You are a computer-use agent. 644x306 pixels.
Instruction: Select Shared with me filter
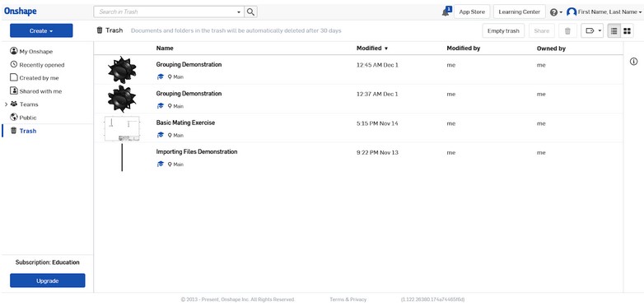(x=40, y=91)
